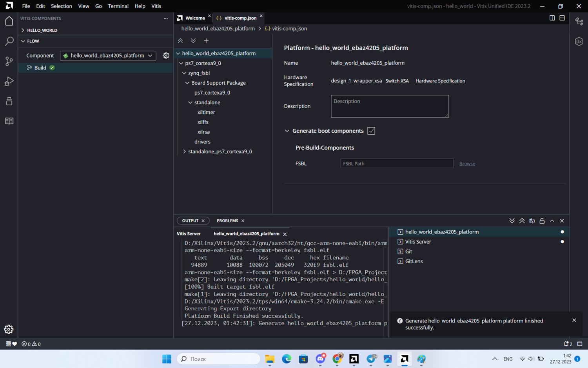588x368 pixels.
Task: Uncheck Generate boot components checkbox
Action: pos(371,131)
